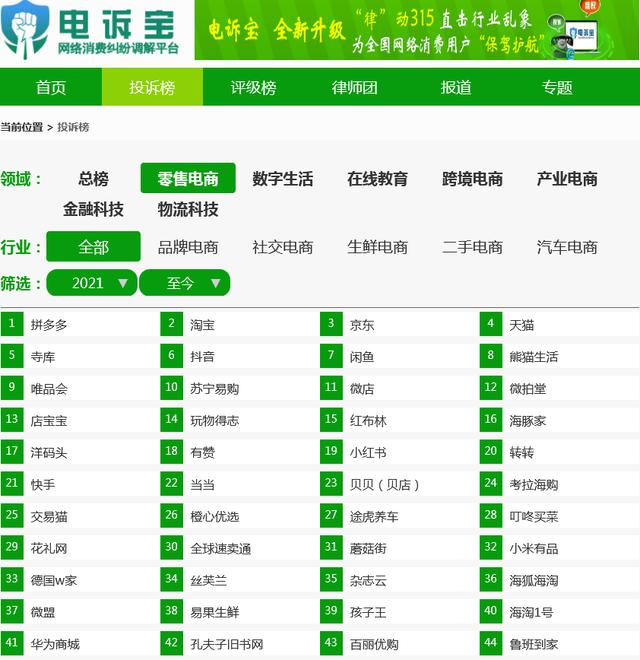Click the 唯品会 ranking entry
The width and height of the screenshot is (640, 660).
(x=49, y=389)
